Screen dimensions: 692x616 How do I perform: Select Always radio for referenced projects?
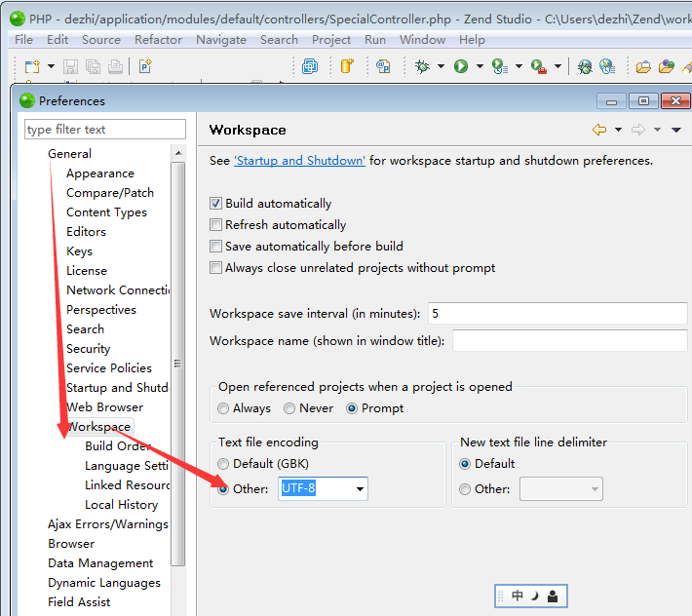[x=223, y=408]
